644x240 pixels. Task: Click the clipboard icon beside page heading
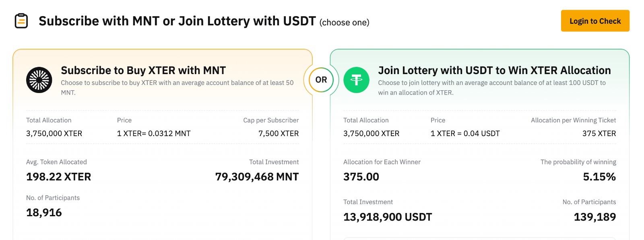pyautogui.click(x=21, y=21)
